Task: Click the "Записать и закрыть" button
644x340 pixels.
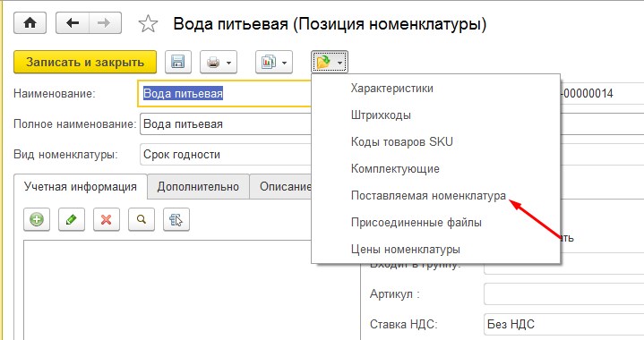Action: pos(85,62)
